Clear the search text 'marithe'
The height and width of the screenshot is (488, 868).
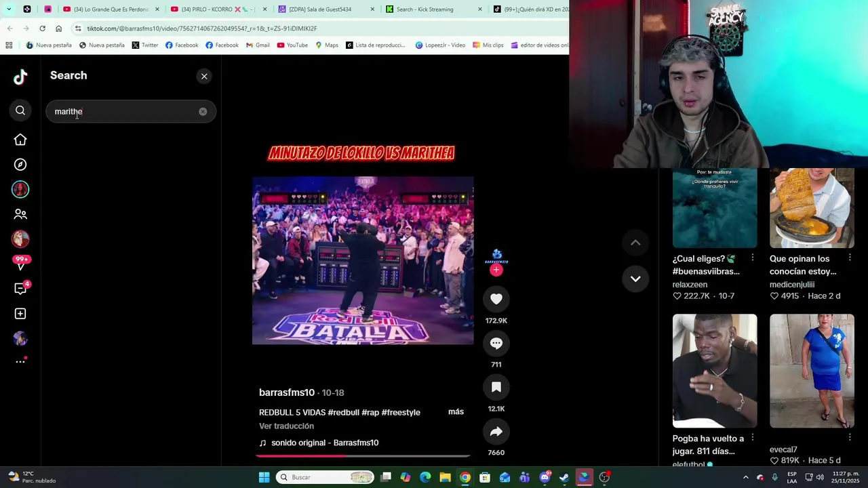click(x=203, y=111)
